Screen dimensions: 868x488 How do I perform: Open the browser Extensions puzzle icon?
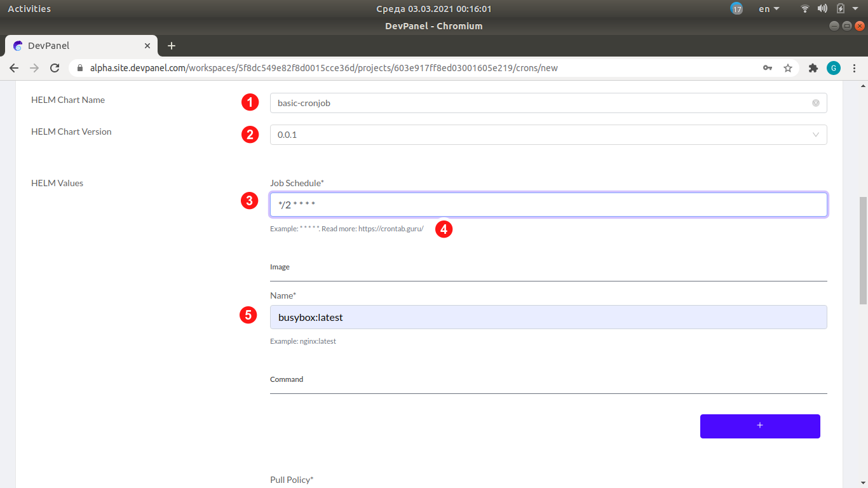click(x=813, y=67)
